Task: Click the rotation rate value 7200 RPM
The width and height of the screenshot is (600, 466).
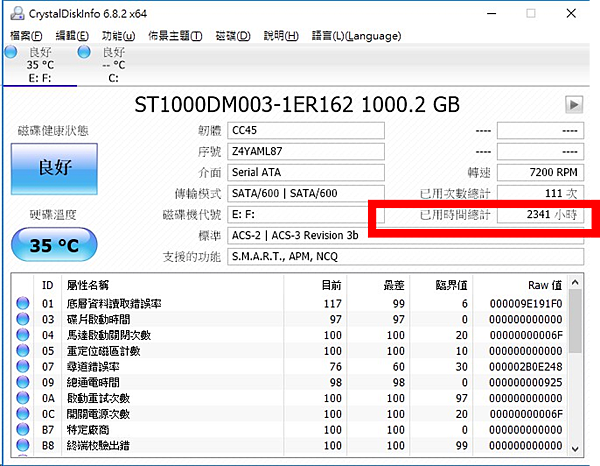Action: (540, 173)
